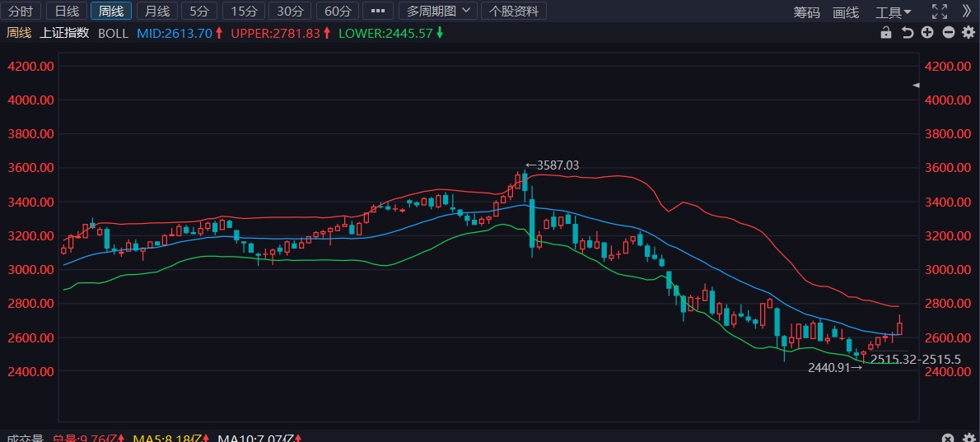Collapse side panel with double-chevron icon
The image size is (980, 442).
tap(966, 12)
